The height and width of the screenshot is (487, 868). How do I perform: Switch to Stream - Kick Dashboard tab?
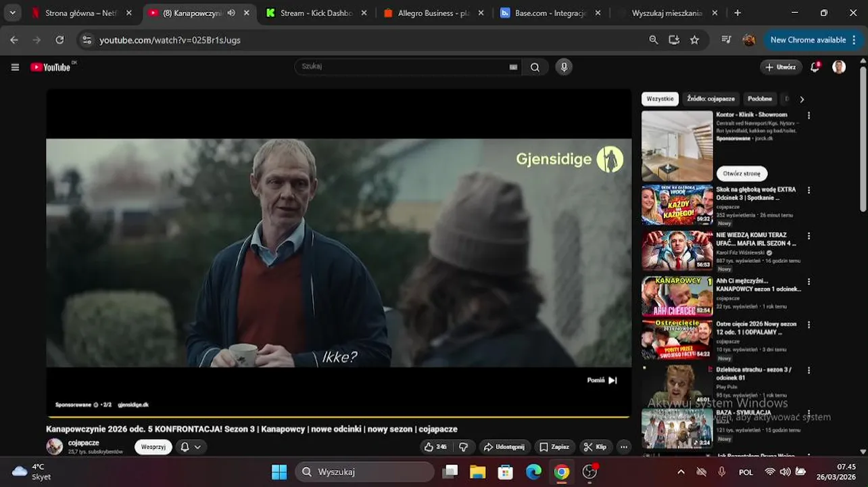point(317,13)
